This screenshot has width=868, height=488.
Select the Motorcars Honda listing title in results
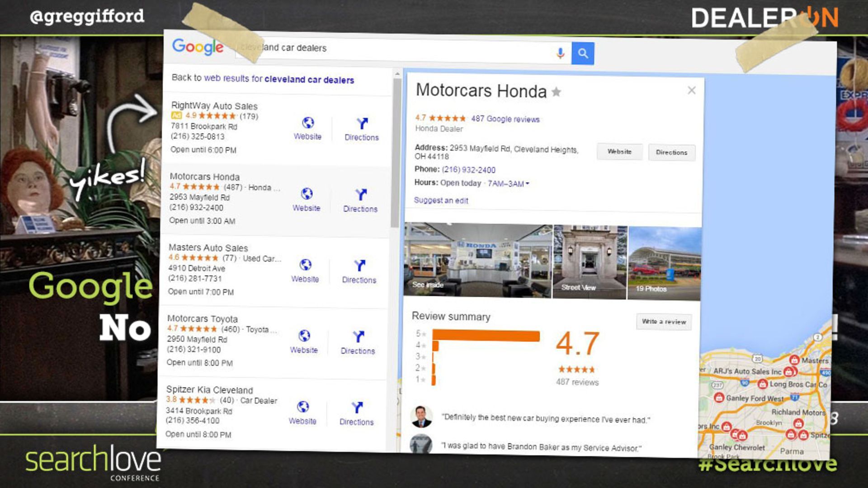point(205,177)
